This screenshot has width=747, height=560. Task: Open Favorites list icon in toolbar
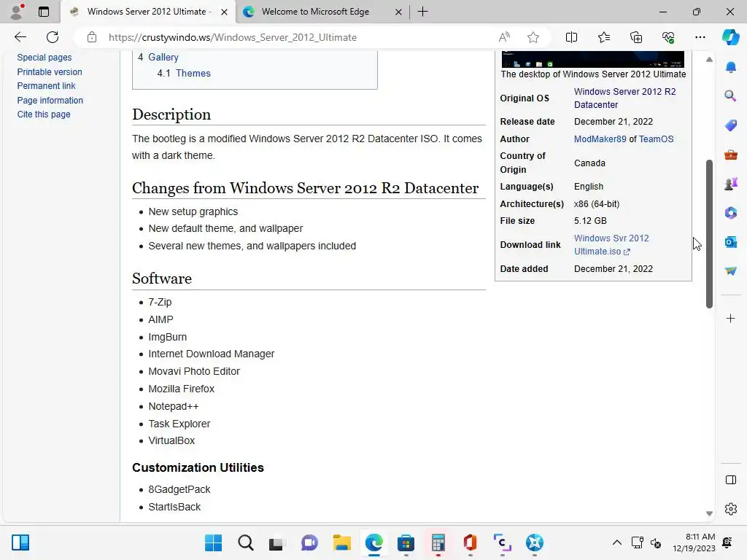(x=603, y=37)
